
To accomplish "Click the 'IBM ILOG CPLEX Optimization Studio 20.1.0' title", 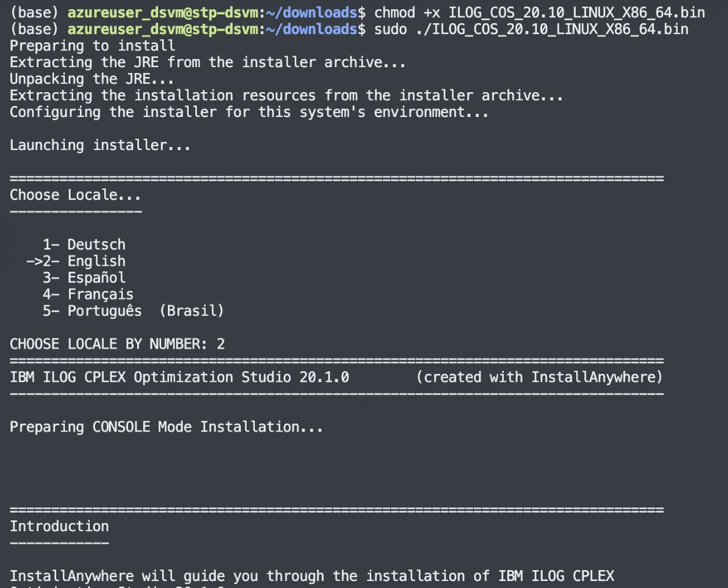I will coord(180,377).
